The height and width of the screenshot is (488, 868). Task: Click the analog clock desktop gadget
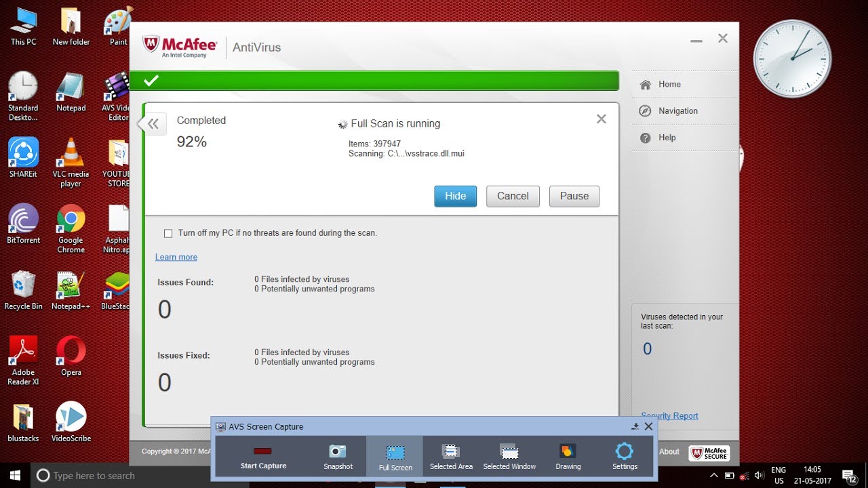[792, 58]
